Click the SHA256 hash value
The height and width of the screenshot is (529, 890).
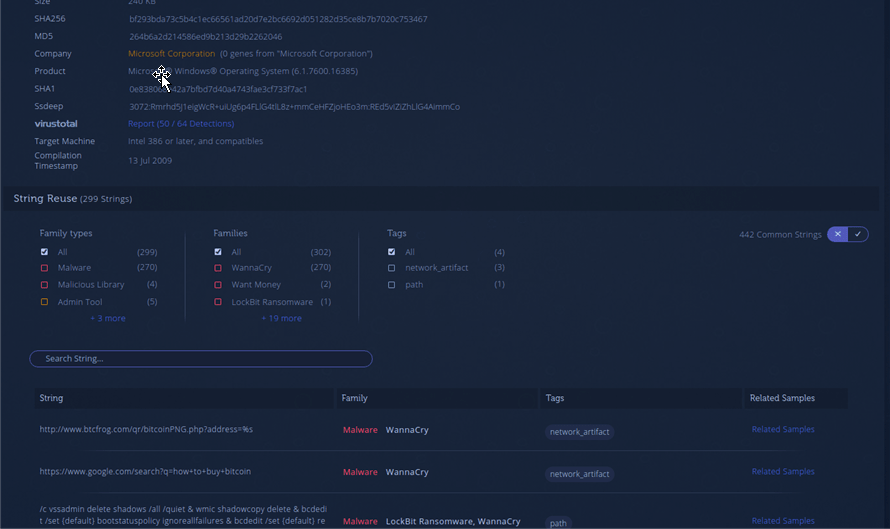278,19
